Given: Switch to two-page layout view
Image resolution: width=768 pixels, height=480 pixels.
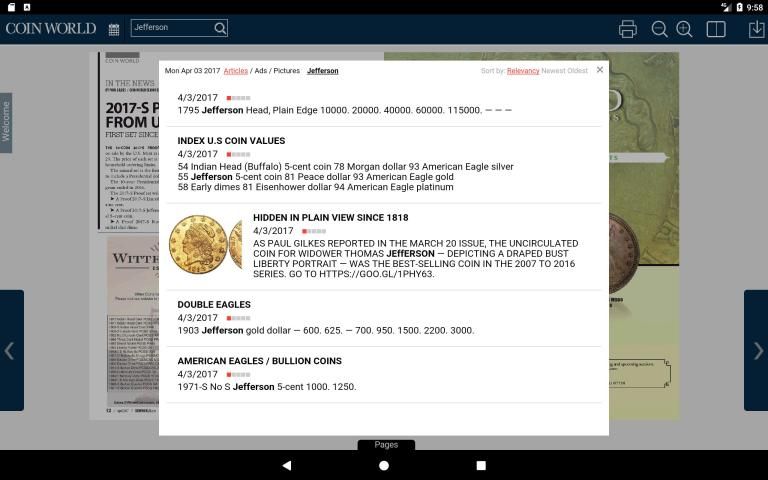Looking at the screenshot, I should click(x=716, y=29).
